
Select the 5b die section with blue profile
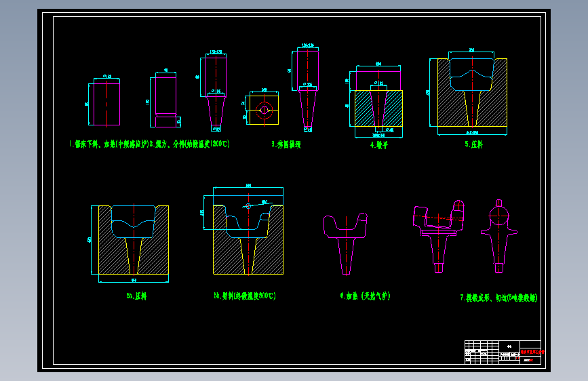pos(248,239)
